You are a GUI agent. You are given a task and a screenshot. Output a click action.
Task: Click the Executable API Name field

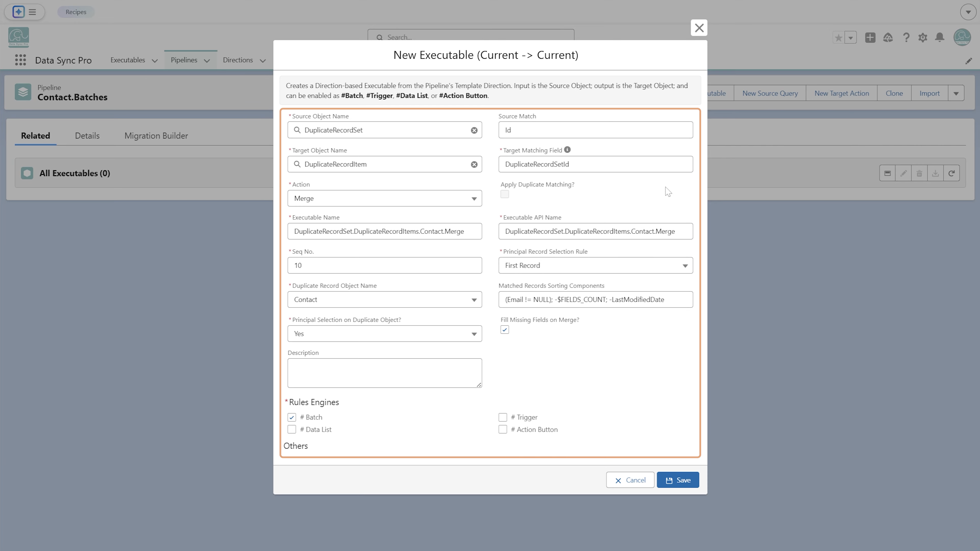click(x=595, y=231)
